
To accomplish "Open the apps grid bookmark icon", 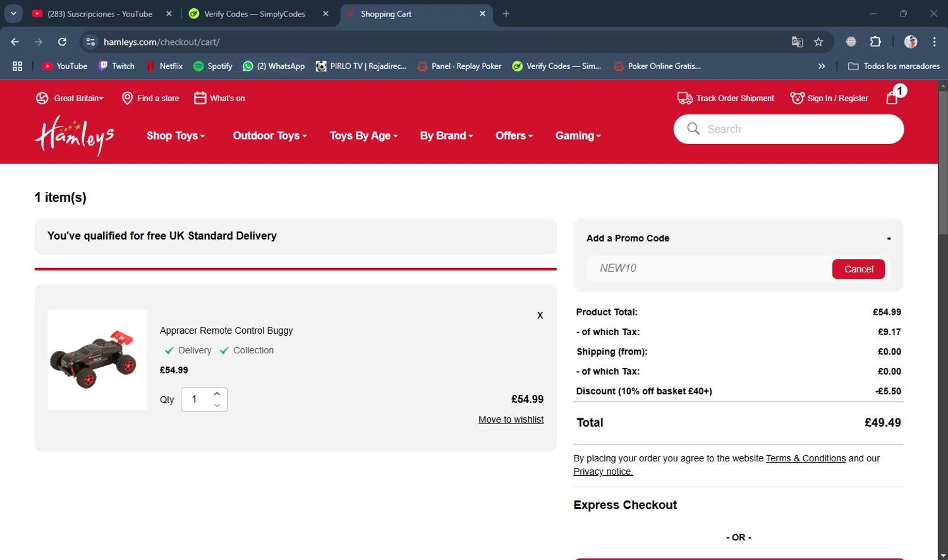I will (x=17, y=66).
